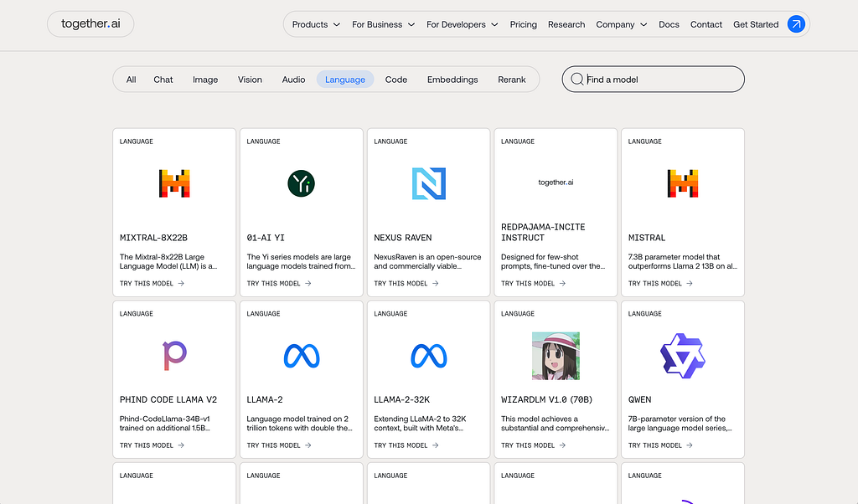Click the 01-AI YI title text
Screen dimensions: 858x504
tap(266, 238)
